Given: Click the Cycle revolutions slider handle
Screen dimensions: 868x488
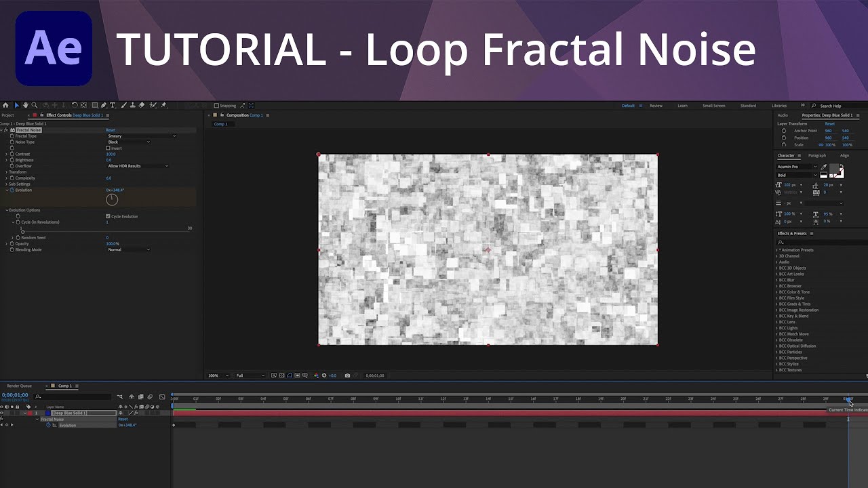Looking at the screenshot, I should point(22,231).
